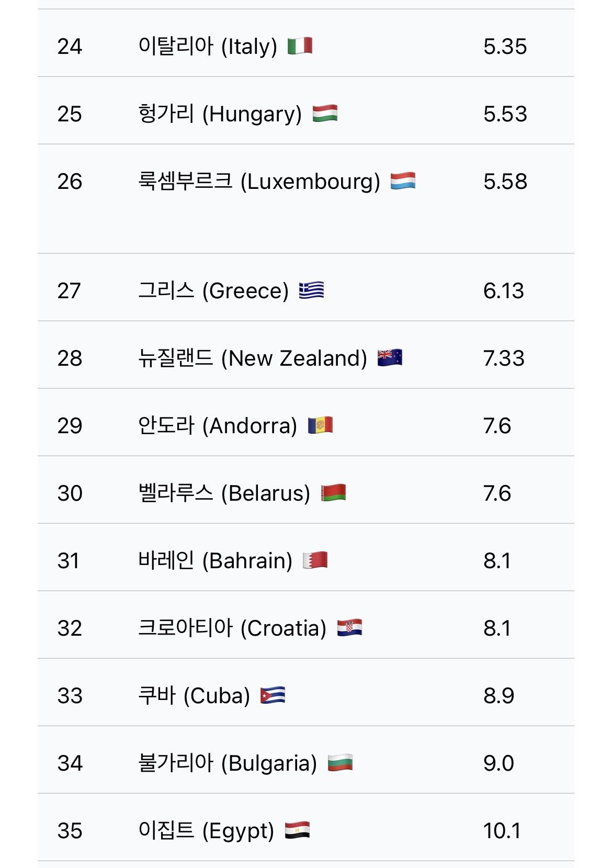This screenshot has height=868, width=612.
Task: Click the Hungary flag icon
Action: pyautogui.click(x=325, y=114)
